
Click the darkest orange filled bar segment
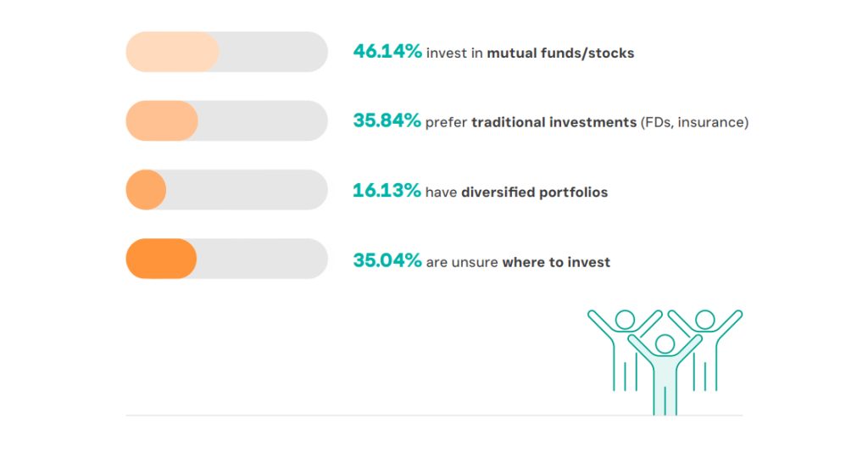point(161,259)
